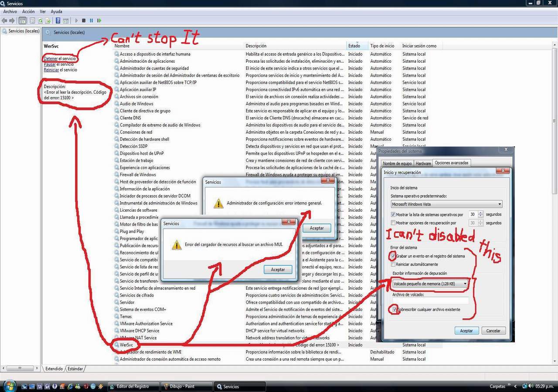The height and width of the screenshot is (392, 558).
Task: Open the Volcado pequeño de memoria dropdown
Action: click(x=430, y=284)
